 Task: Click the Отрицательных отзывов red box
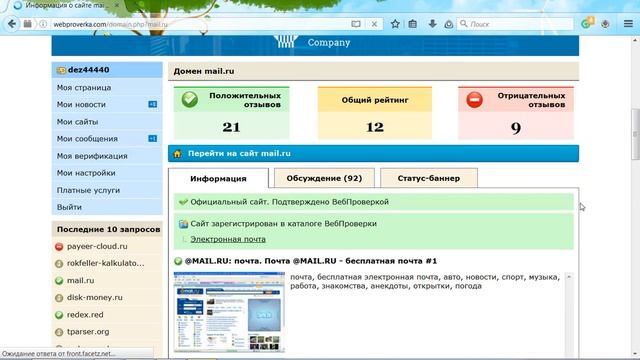click(516, 113)
